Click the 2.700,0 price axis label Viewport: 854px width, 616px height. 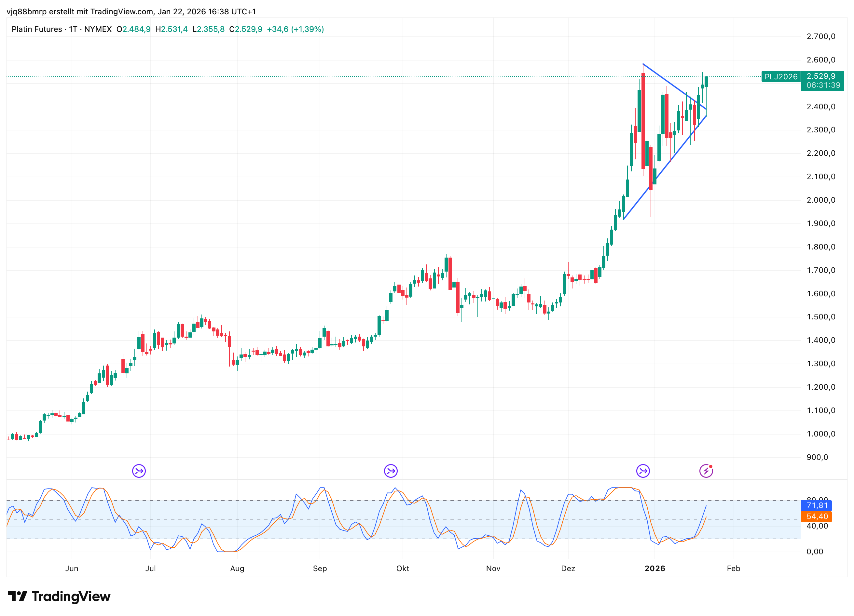pyautogui.click(x=820, y=36)
